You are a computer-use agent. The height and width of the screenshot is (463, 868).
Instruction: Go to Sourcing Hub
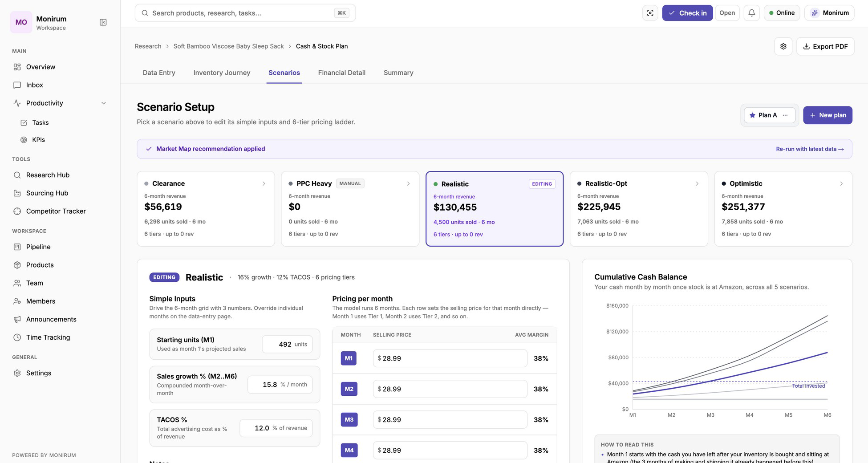47,193
